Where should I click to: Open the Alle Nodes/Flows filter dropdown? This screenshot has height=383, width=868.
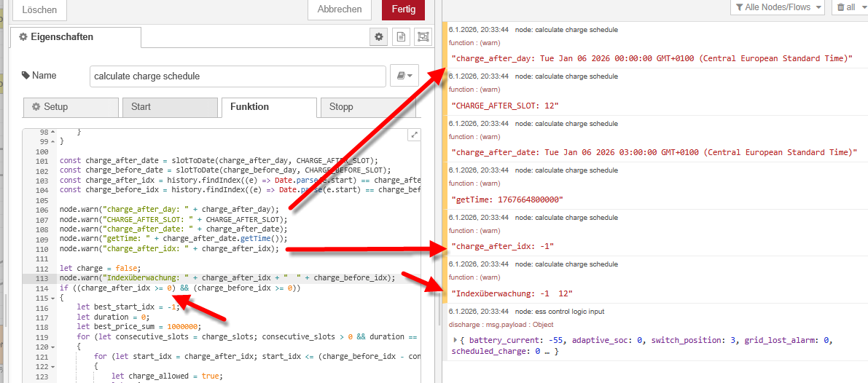[777, 7]
